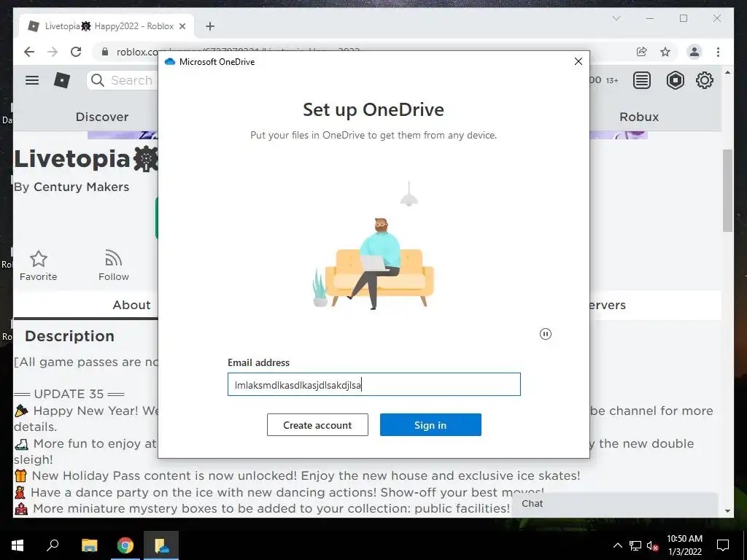747x560 pixels.
Task: Favorite the Livetopia game with star
Action: (x=38, y=265)
